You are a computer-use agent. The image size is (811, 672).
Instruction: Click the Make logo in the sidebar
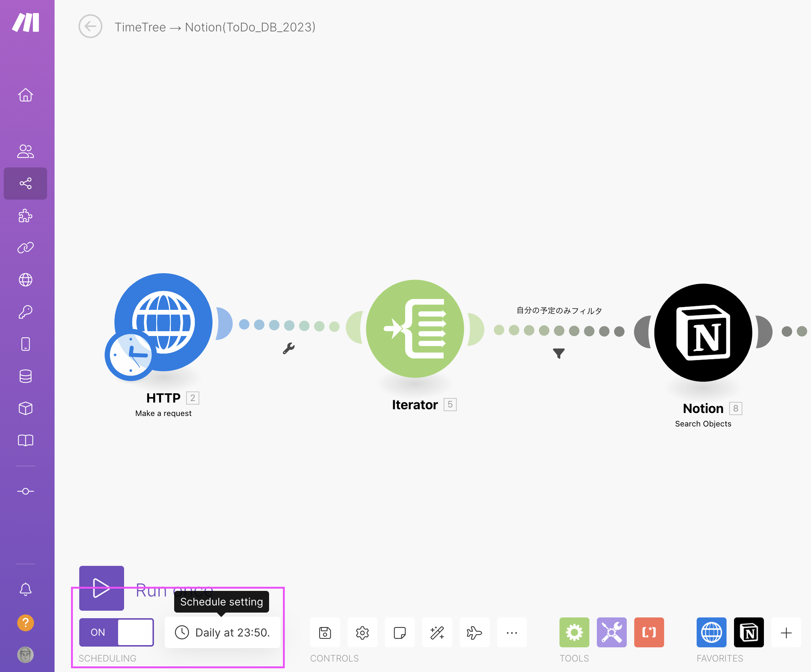point(25,22)
